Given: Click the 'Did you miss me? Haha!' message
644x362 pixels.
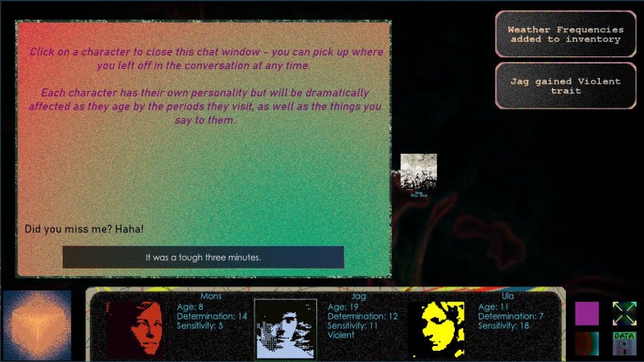Looking at the screenshot, I should pos(85,229).
